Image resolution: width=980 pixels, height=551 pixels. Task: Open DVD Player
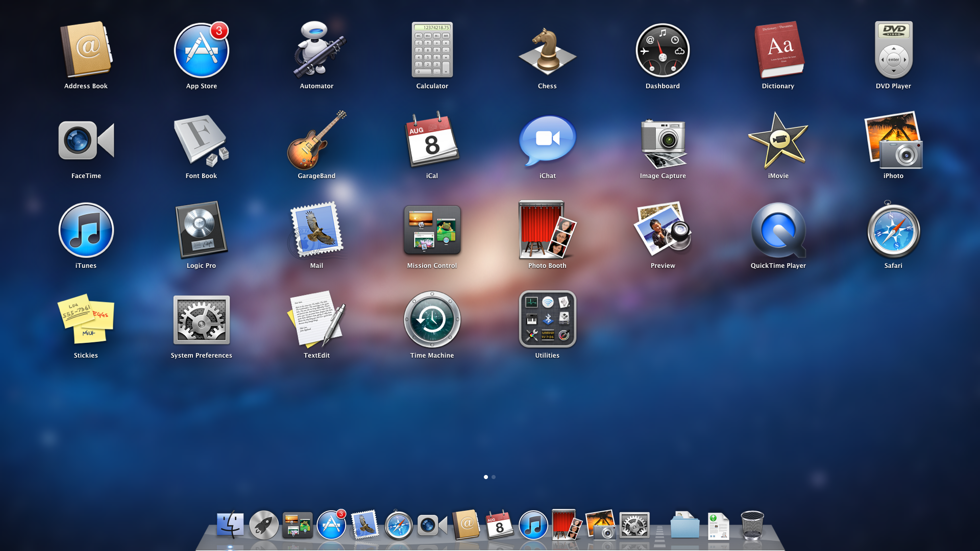click(x=894, y=50)
